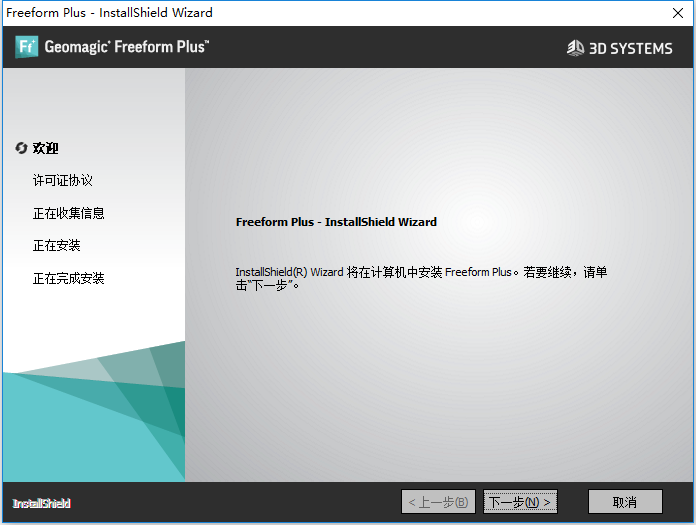Click the bold Freeform Plus - InstallShield Wizard heading
This screenshot has width=696, height=525.
tap(336, 222)
